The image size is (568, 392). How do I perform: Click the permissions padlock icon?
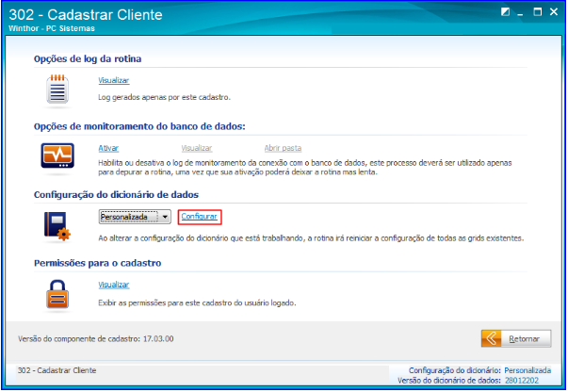(x=57, y=294)
